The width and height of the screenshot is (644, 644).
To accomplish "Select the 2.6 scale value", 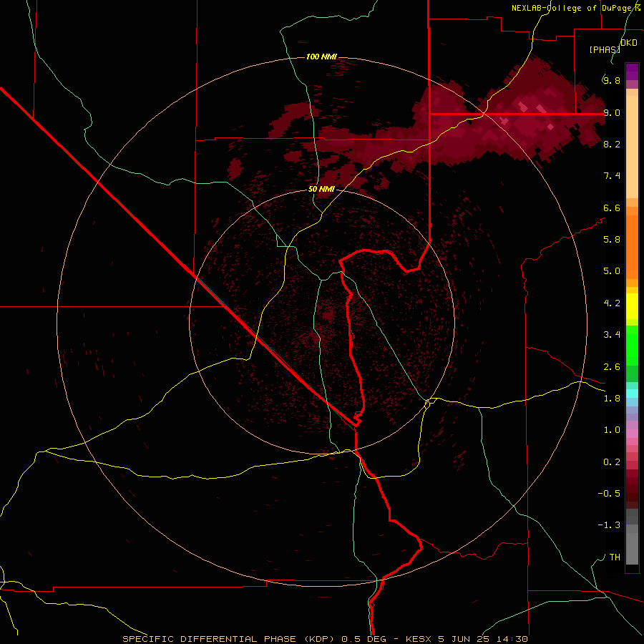I will [x=612, y=367].
